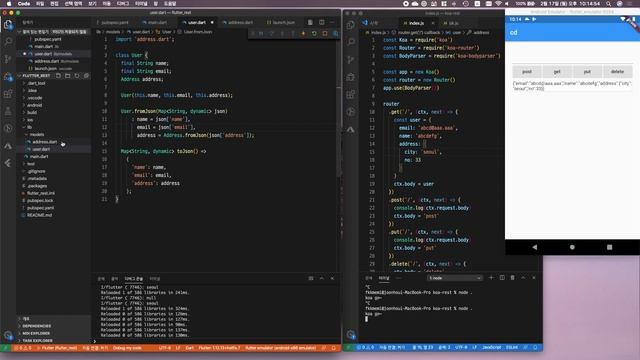Open terminal selector dropdown showing node
This screenshot has width=640, height=360.
coord(455,278)
